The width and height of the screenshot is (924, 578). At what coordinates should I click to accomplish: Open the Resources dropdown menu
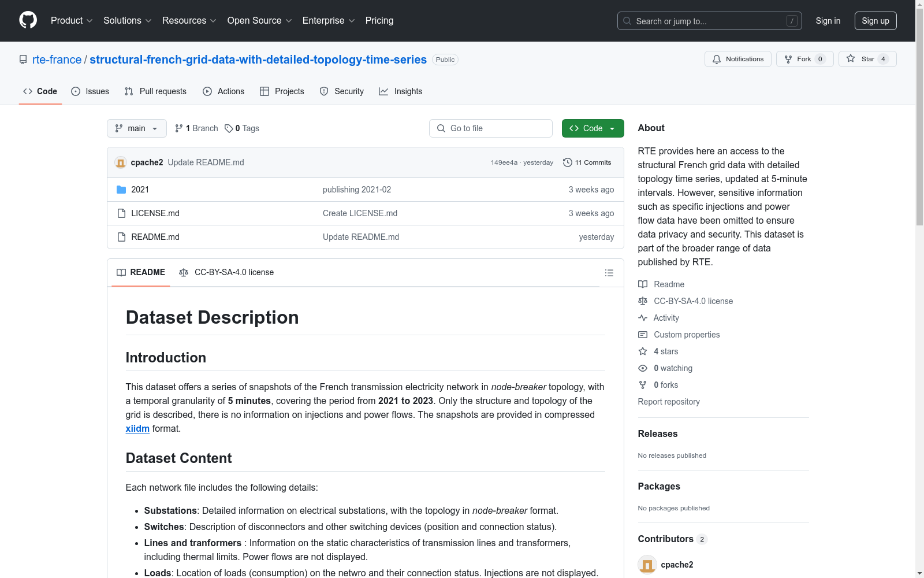[189, 21]
